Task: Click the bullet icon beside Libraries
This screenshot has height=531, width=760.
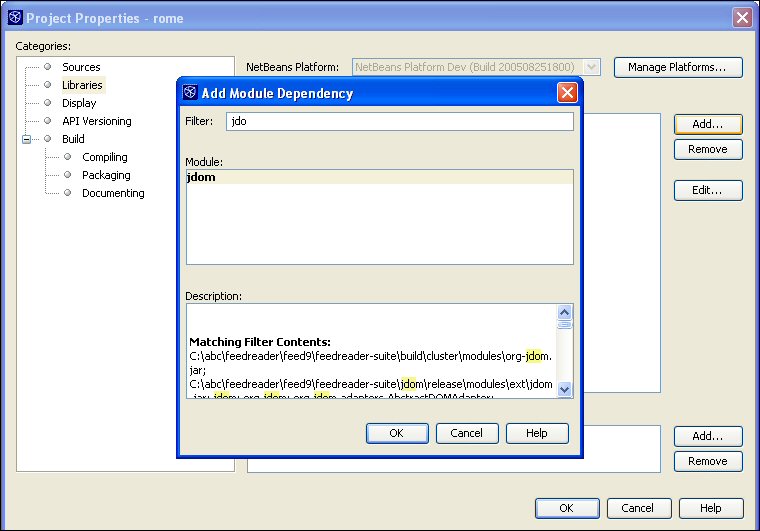Action: point(48,85)
